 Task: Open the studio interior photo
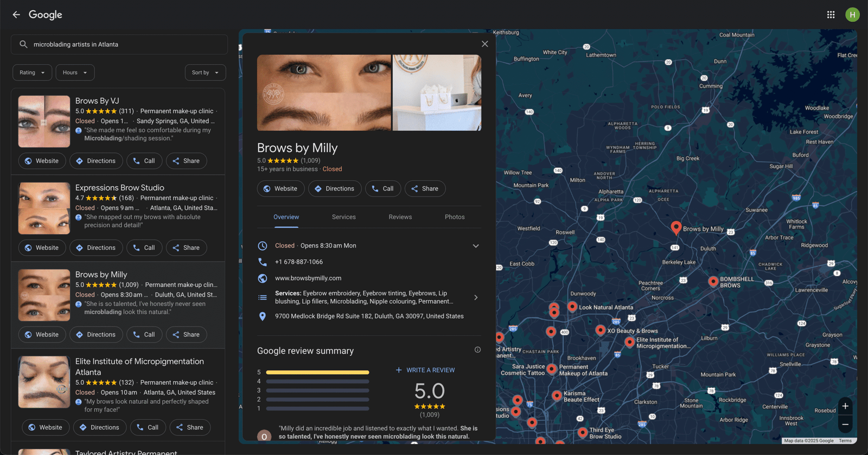pyautogui.click(x=437, y=92)
